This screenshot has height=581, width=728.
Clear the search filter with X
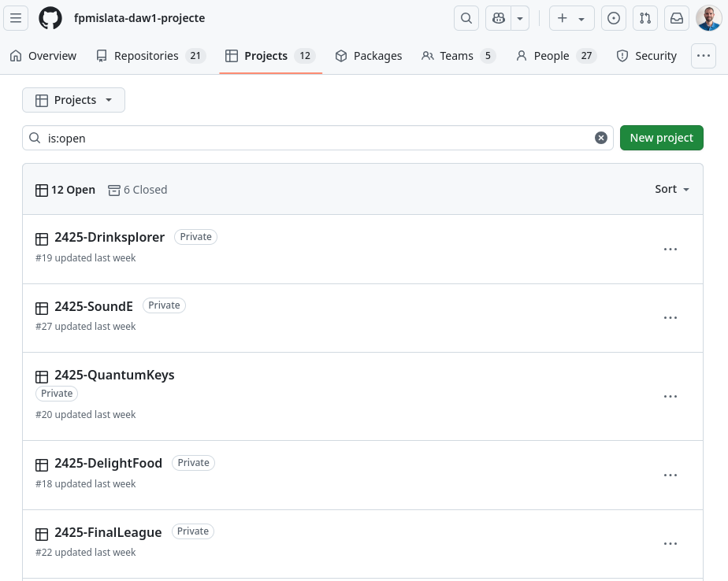(x=601, y=138)
